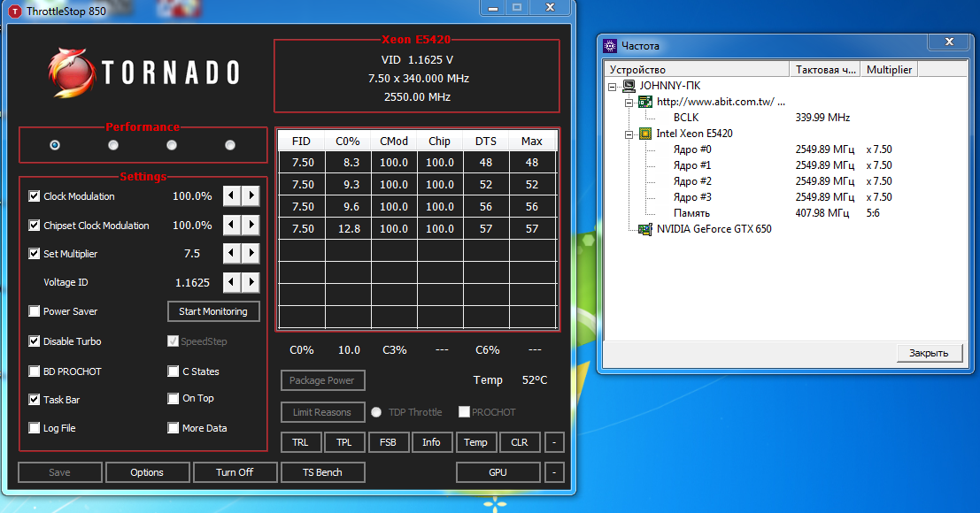Increase Chipset Clock Modulation with right arrow
The image size is (980, 513).
[251, 225]
